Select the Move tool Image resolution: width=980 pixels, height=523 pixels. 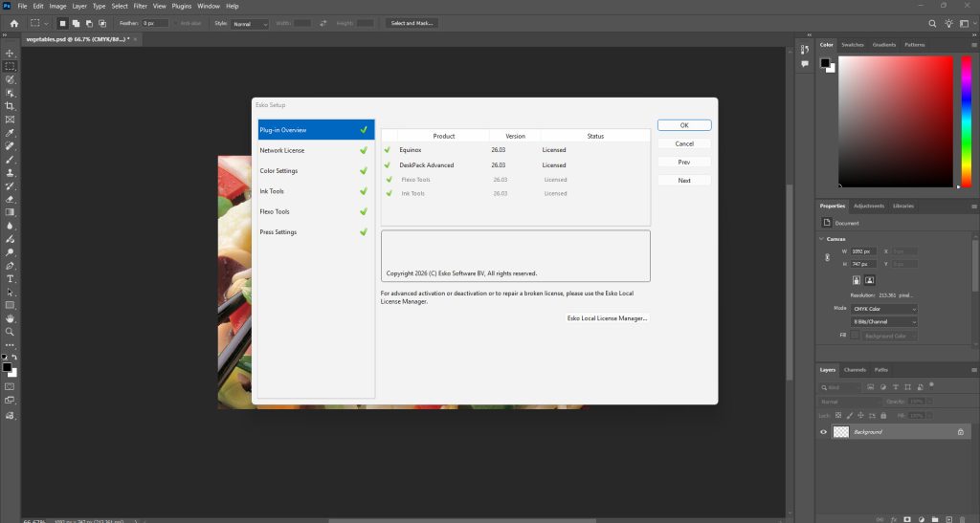[10, 53]
